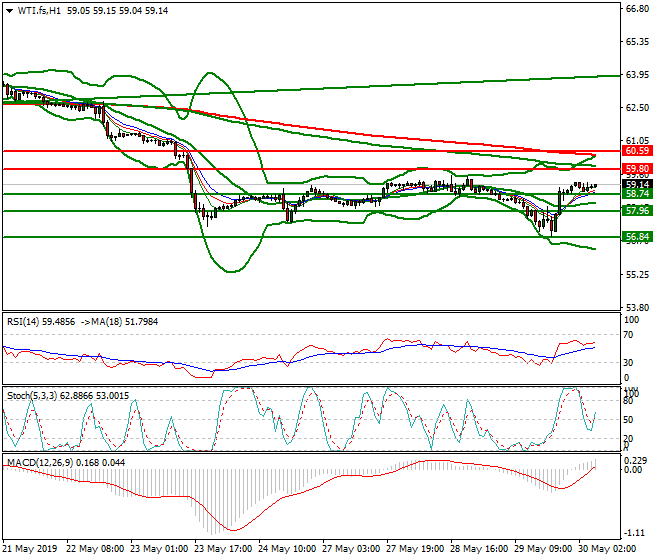The image size is (660, 560).
Task: Select the 29 May 09:00 time label
Action: click(543, 549)
